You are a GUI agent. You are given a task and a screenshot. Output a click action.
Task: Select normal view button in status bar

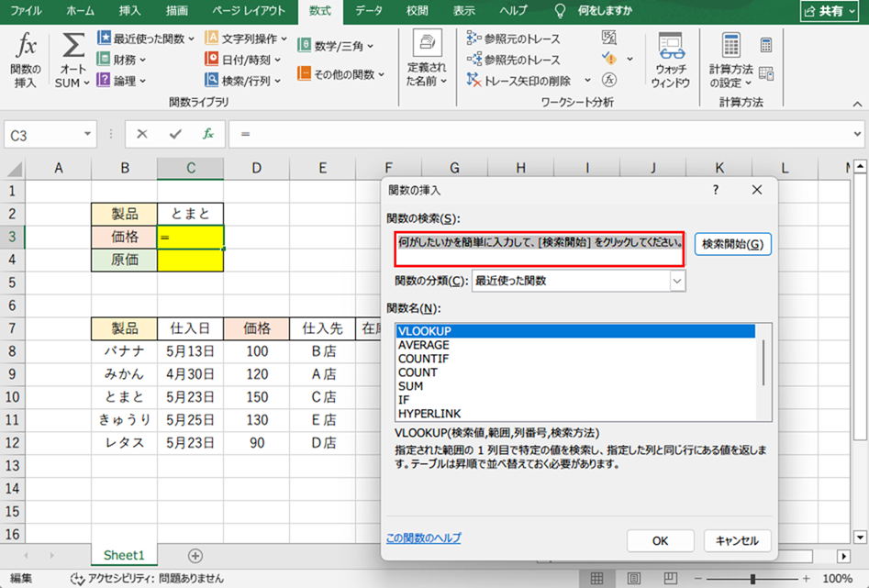(x=597, y=579)
